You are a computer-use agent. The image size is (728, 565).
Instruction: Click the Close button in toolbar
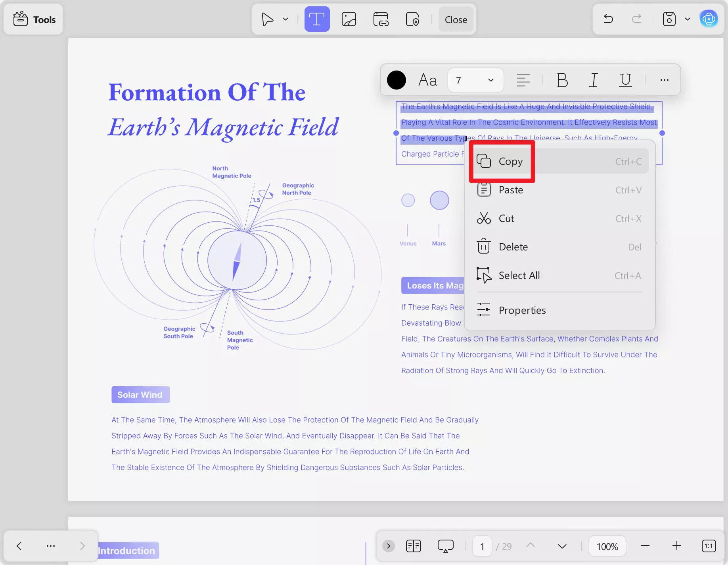tap(456, 19)
